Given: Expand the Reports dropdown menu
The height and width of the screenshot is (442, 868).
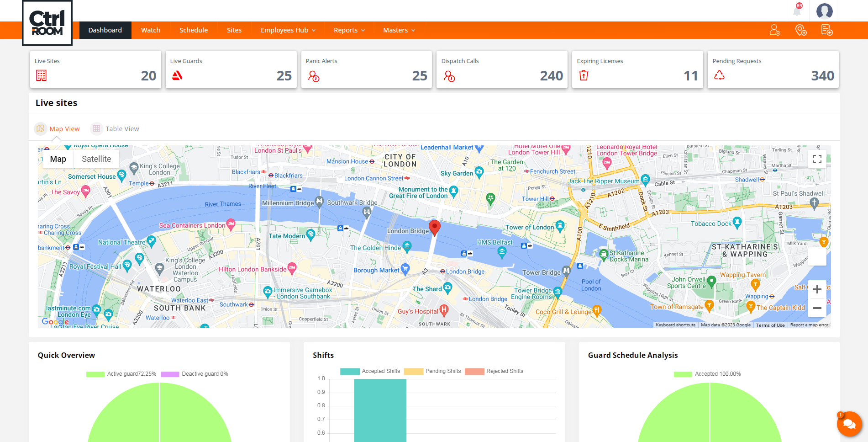Looking at the screenshot, I should pyautogui.click(x=349, y=30).
